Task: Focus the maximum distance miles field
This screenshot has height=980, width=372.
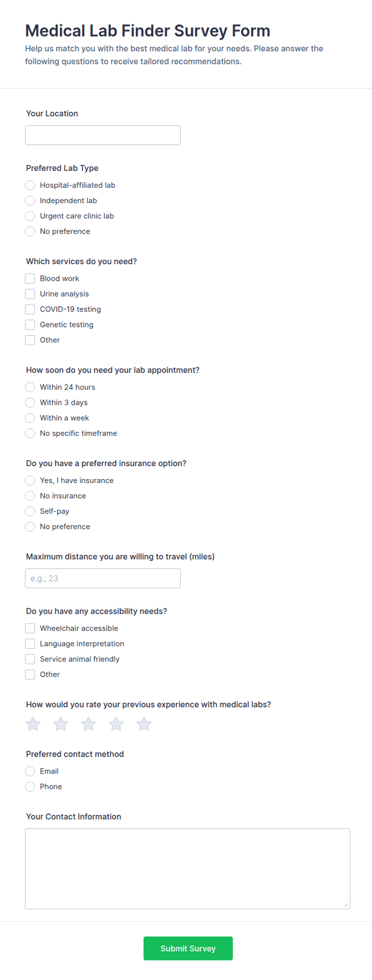Action: pos(103,578)
